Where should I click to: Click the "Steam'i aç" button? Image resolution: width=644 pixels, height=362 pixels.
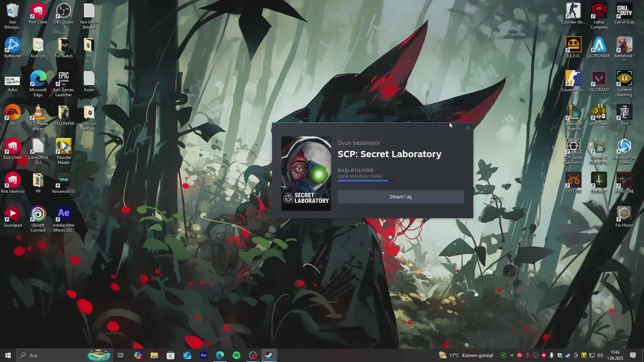(x=400, y=197)
